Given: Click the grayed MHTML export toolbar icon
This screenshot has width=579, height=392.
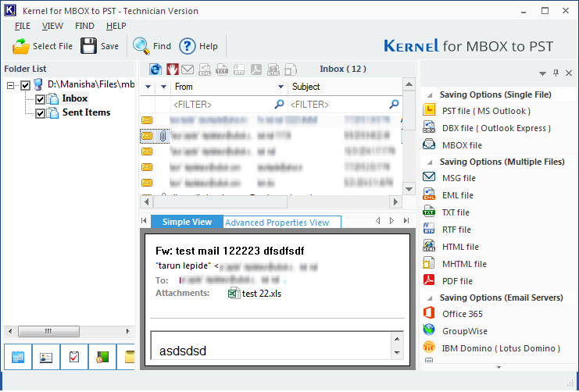Looking at the screenshot, I should tap(291, 69).
